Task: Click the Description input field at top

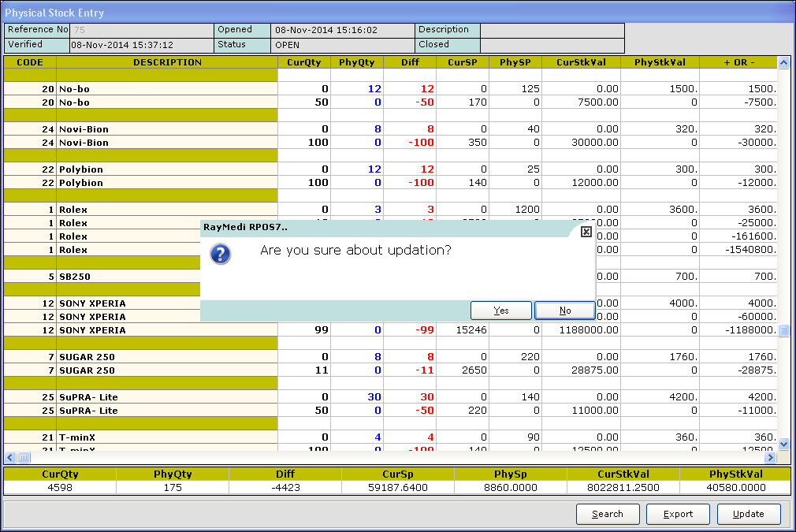Action: [x=552, y=30]
